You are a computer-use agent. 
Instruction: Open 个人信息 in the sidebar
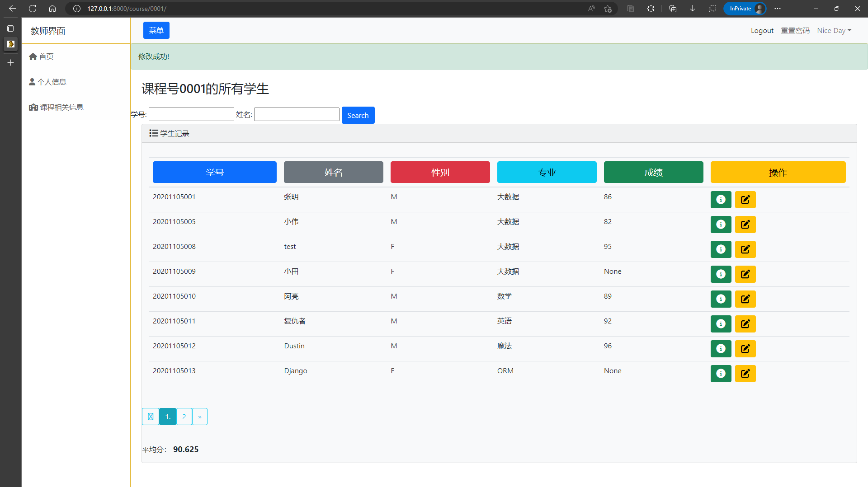point(47,82)
